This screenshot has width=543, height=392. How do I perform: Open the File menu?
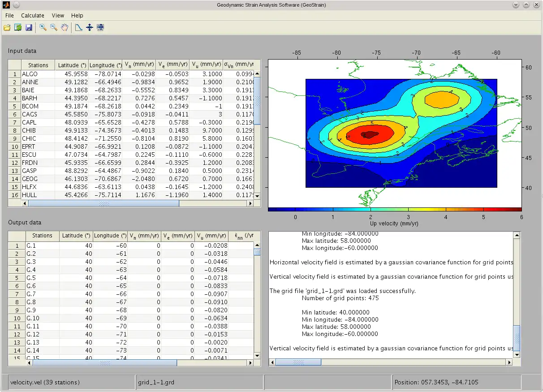(9, 15)
